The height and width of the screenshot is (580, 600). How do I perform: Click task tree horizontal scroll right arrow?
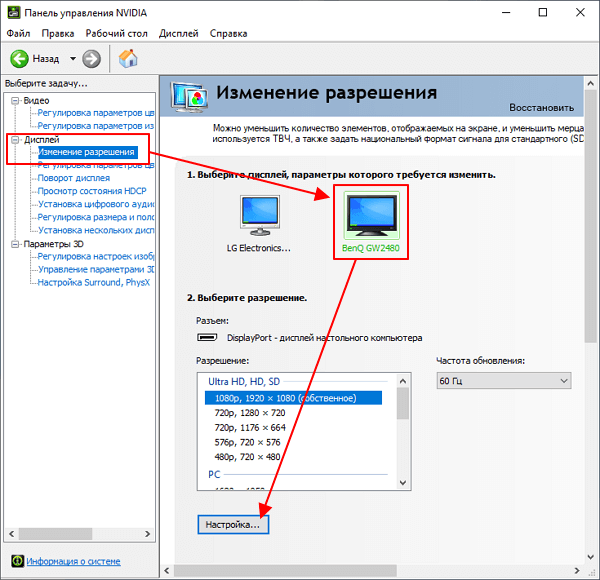147,534
